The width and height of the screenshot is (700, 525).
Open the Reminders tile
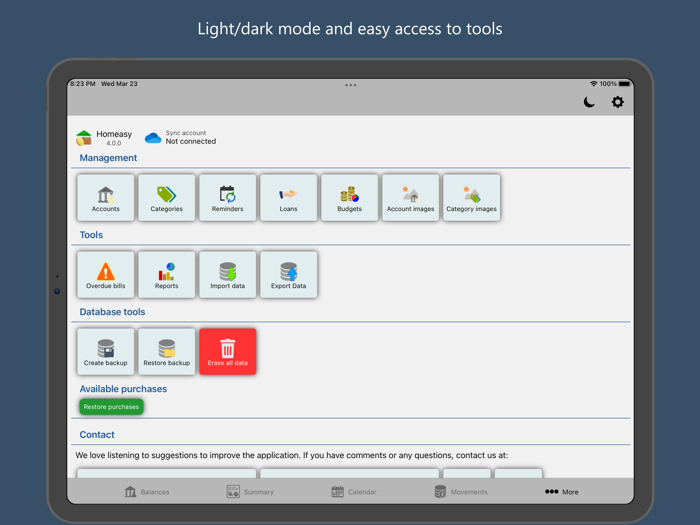(x=228, y=198)
